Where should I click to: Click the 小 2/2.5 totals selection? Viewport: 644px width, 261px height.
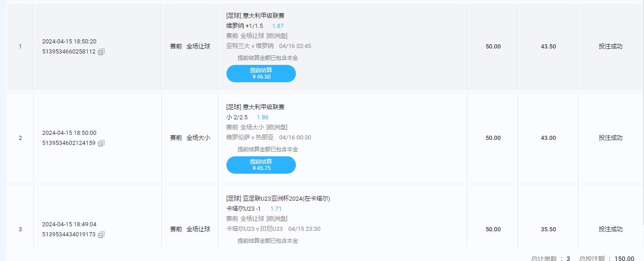pyautogui.click(x=237, y=117)
